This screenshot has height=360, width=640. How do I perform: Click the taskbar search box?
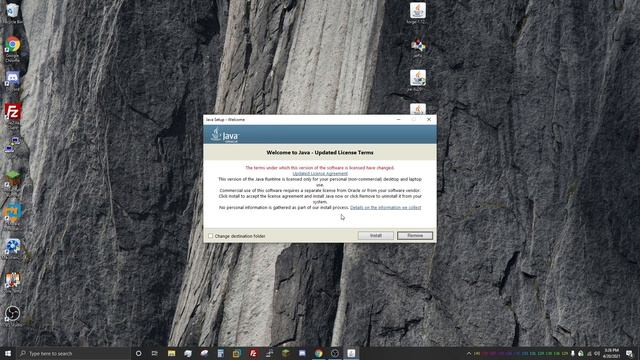tap(73, 353)
